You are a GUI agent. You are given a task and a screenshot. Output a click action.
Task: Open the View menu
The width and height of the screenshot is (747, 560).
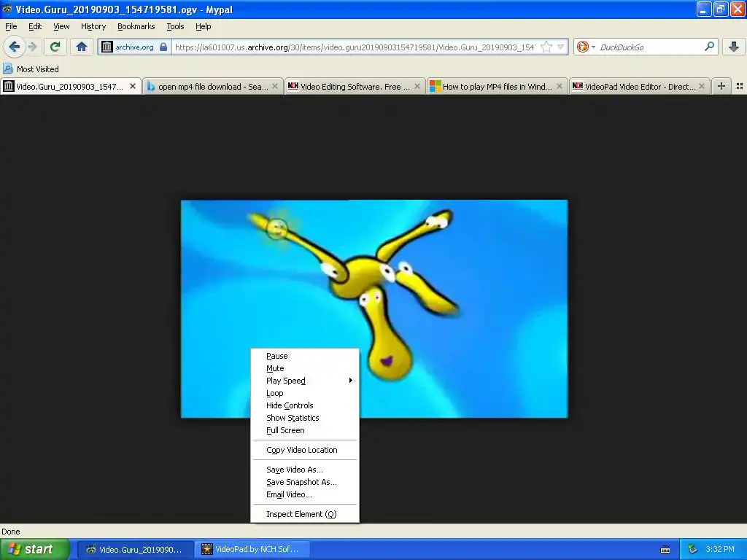tap(61, 26)
